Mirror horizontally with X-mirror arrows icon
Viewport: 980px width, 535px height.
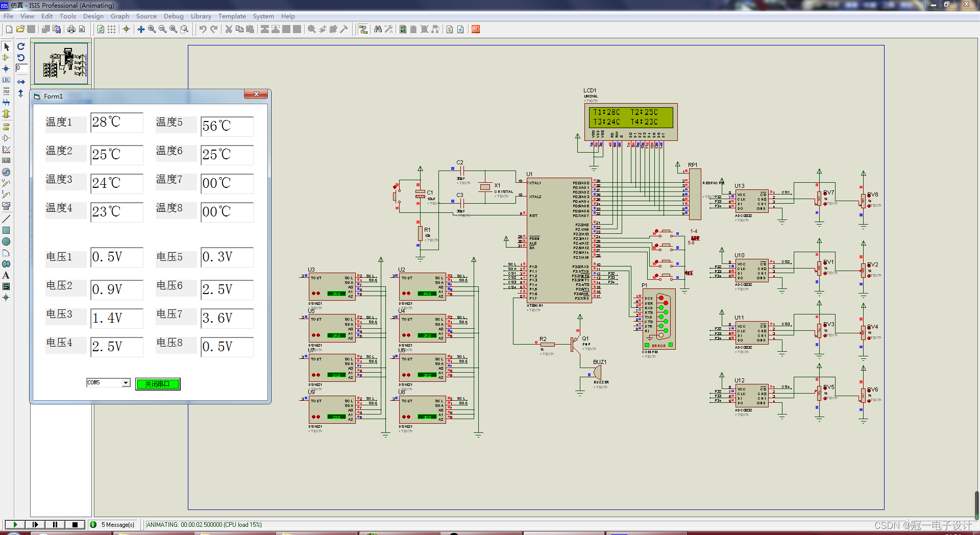pos(21,82)
